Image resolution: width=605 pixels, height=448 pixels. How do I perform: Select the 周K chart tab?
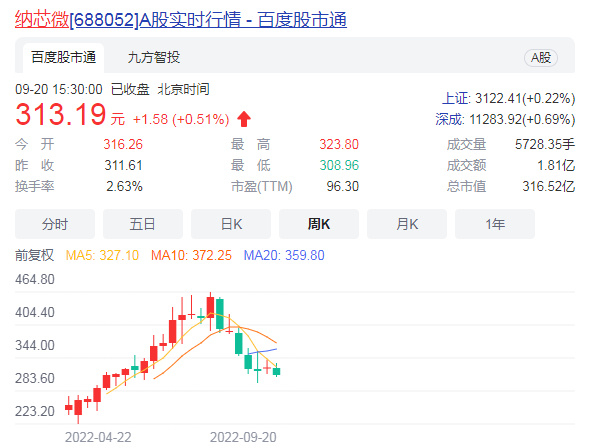click(319, 224)
